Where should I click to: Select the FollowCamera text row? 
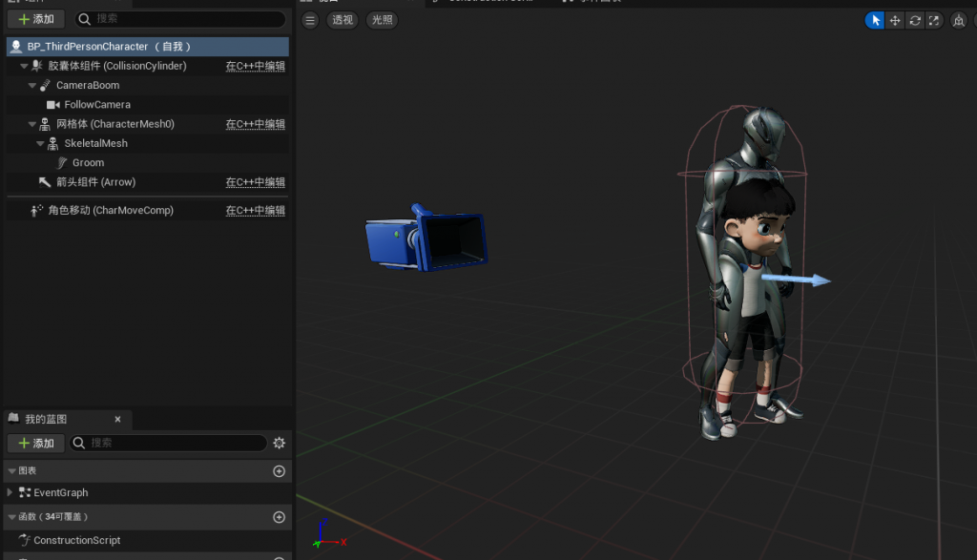pos(97,105)
